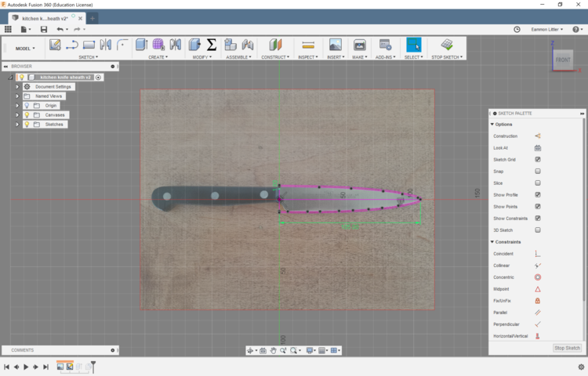The image size is (588, 376).
Task: Toggle the Sketch Grid checkbox
Action: pyautogui.click(x=538, y=160)
